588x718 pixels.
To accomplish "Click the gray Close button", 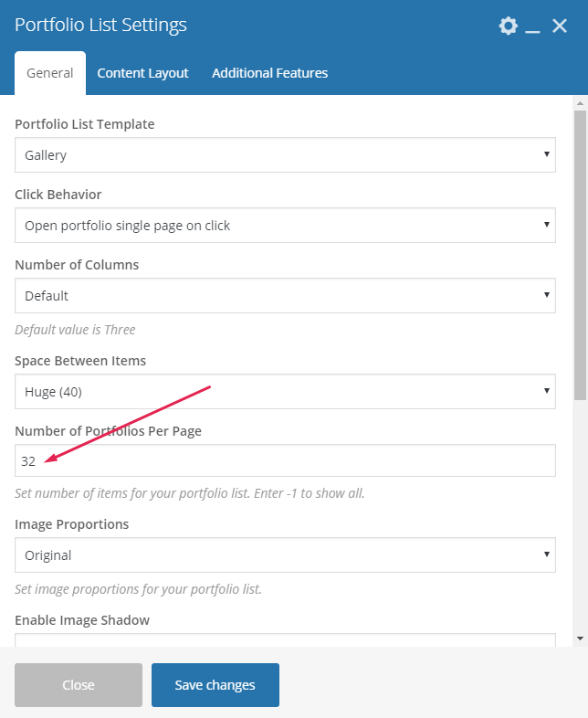I will (x=79, y=685).
